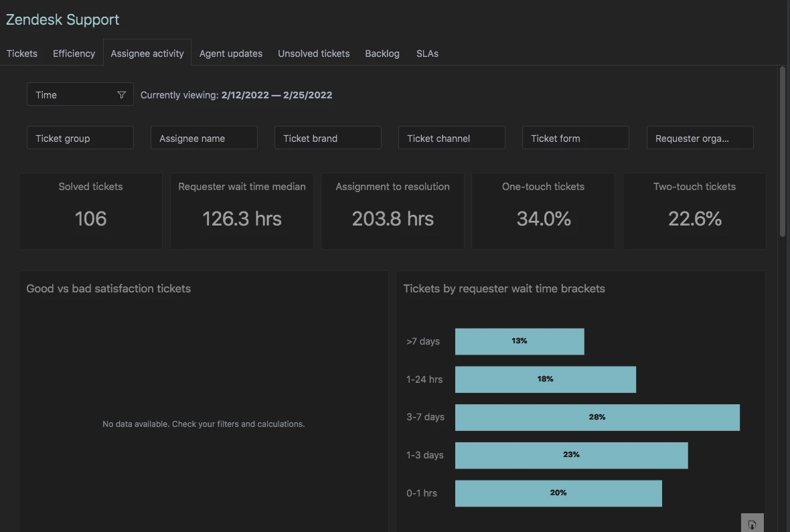Click the Zendesk Support dashboard title

point(62,19)
